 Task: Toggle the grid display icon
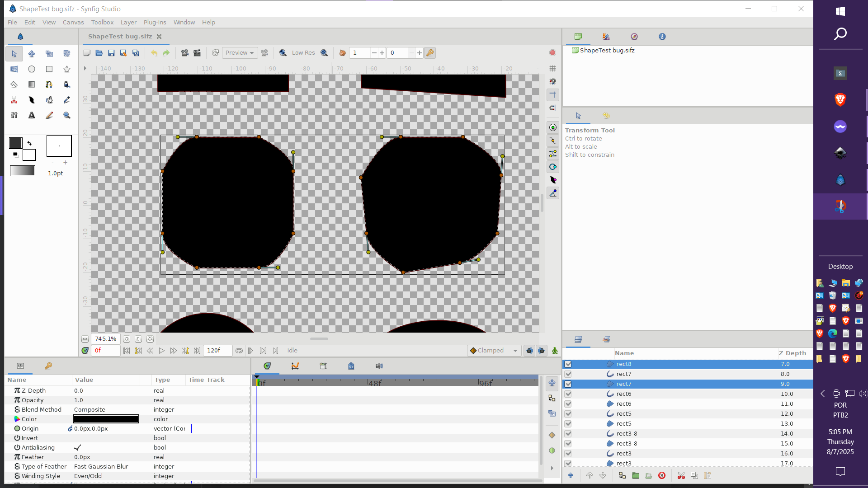click(x=552, y=69)
